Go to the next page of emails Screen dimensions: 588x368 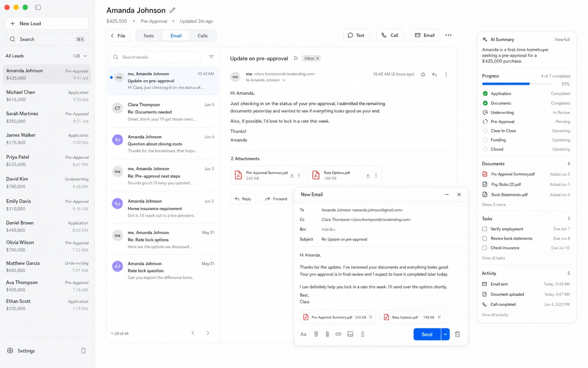pyautogui.click(x=208, y=333)
